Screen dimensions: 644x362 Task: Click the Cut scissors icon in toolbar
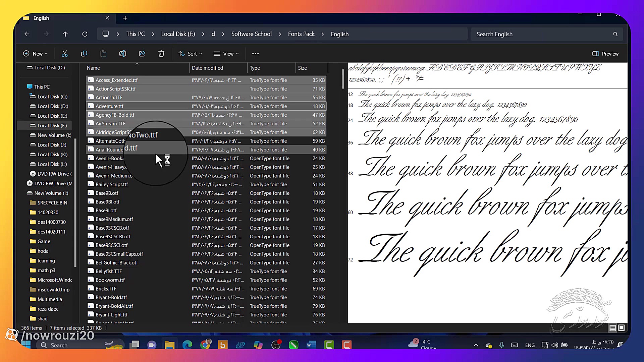tap(65, 54)
